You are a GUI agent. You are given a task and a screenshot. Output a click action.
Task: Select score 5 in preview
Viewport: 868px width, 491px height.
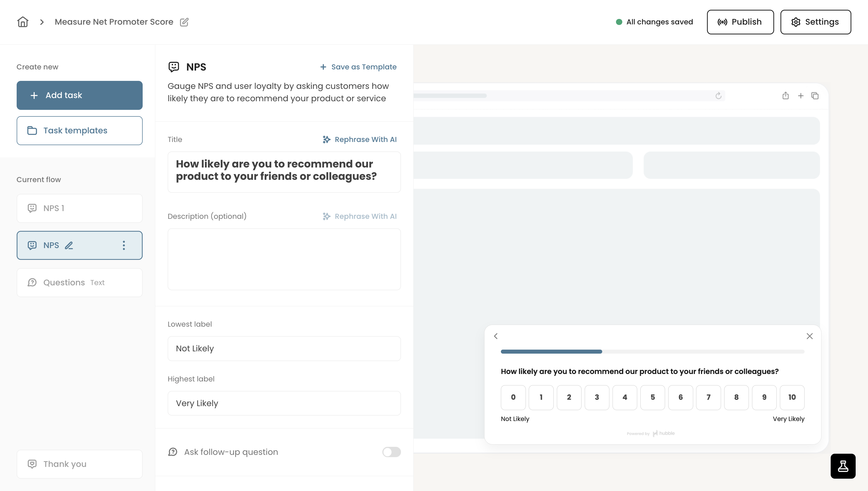[x=653, y=397]
